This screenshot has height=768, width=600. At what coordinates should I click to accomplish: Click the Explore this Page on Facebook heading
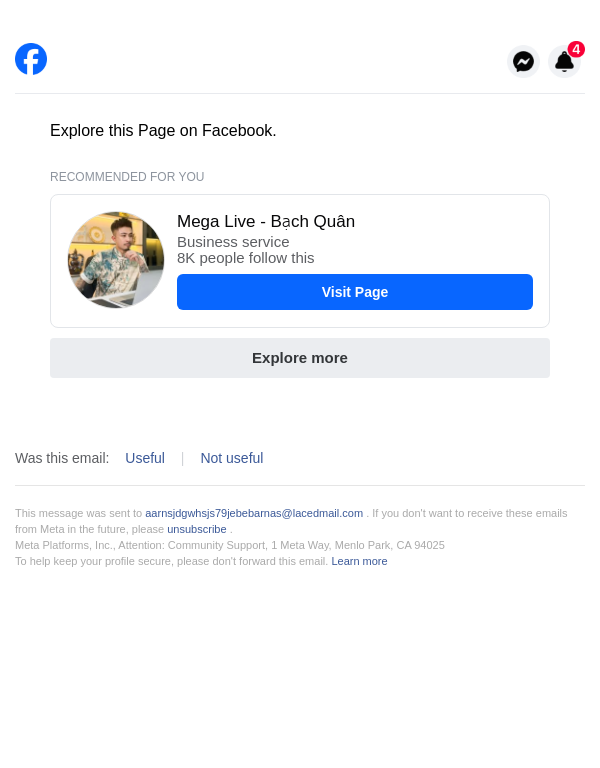pyautogui.click(x=163, y=131)
